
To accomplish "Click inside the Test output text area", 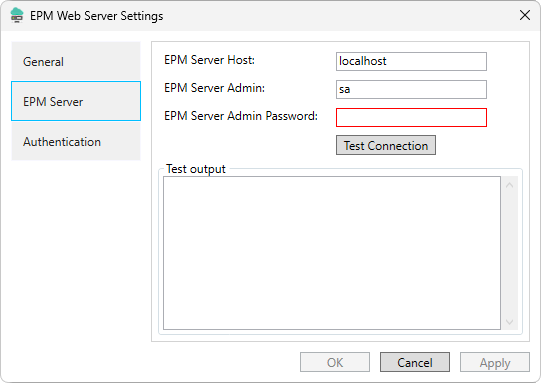I will pyautogui.click(x=332, y=253).
